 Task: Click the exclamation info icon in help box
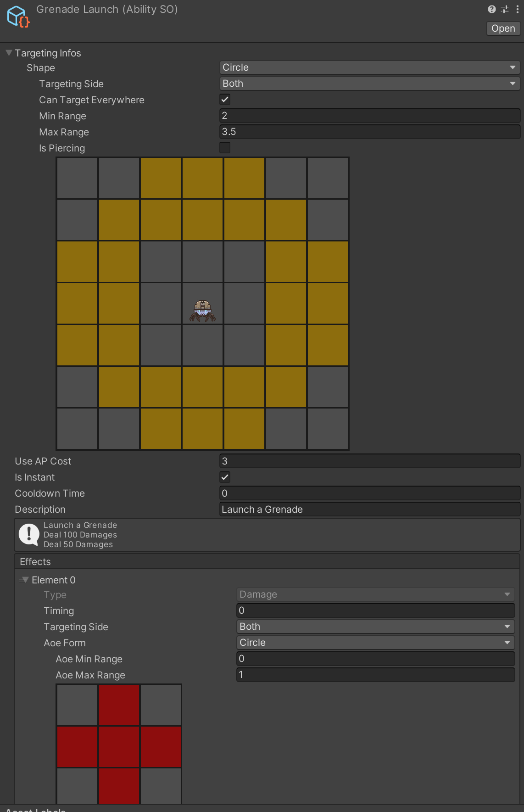29,535
